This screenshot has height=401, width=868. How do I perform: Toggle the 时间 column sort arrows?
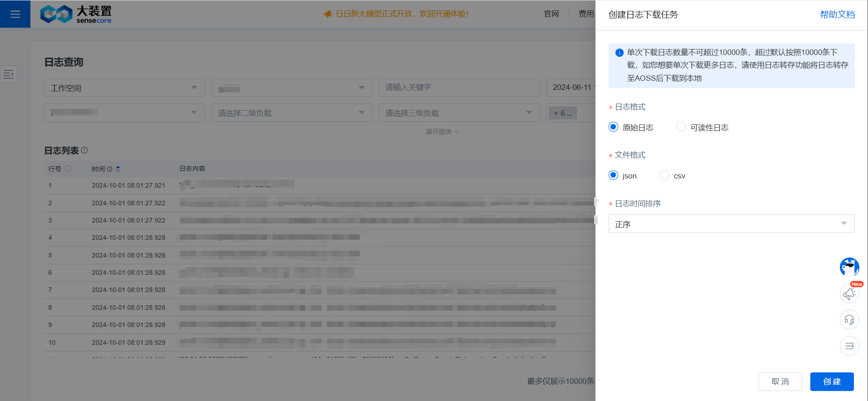(x=118, y=168)
